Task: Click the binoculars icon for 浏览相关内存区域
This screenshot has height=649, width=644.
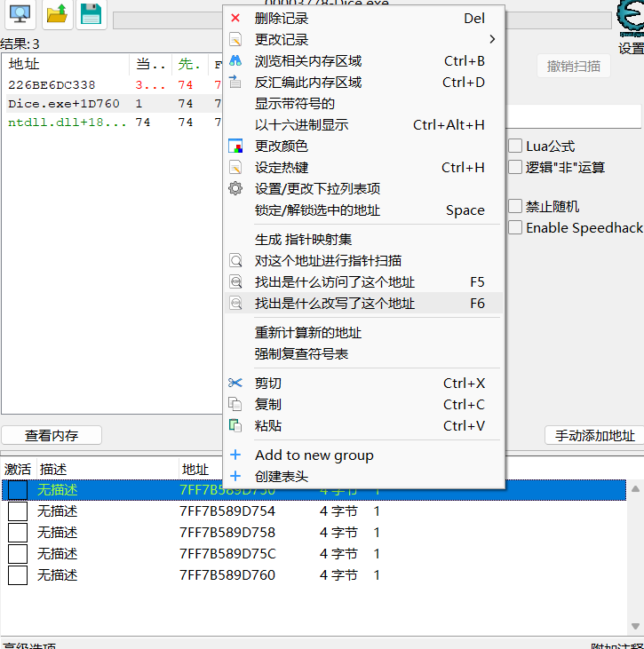Action: [x=235, y=61]
